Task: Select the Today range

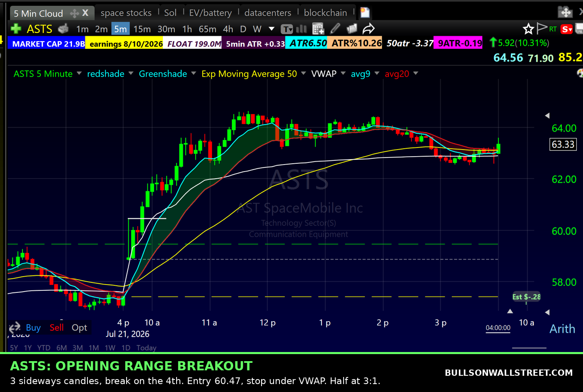Action: pos(146,347)
